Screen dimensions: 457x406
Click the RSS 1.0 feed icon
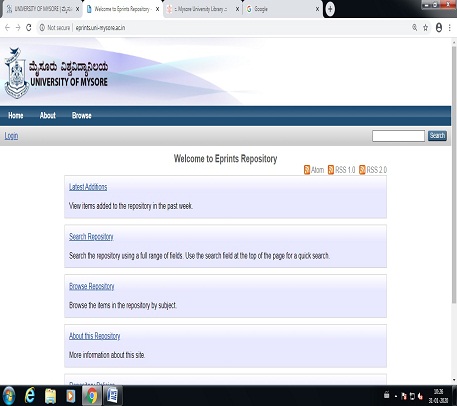[331, 170]
